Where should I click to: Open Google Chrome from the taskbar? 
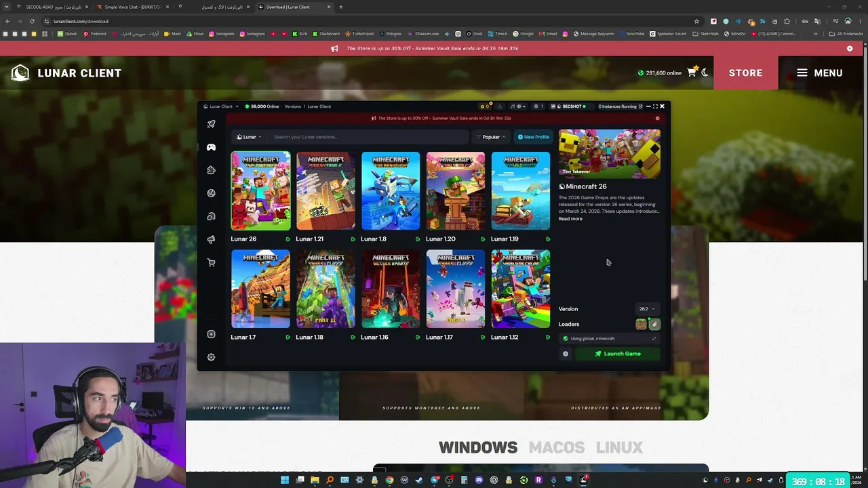click(x=389, y=481)
